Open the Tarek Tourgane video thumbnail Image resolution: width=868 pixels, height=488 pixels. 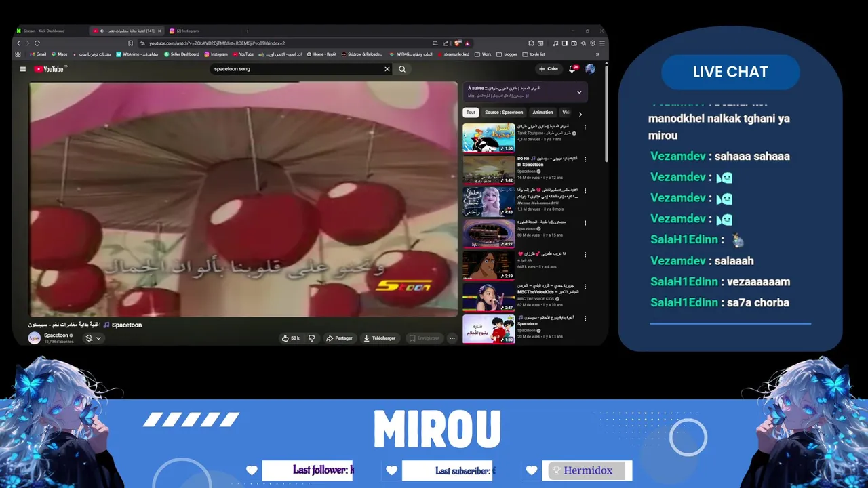pyautogui.click(x=489, y=138)
